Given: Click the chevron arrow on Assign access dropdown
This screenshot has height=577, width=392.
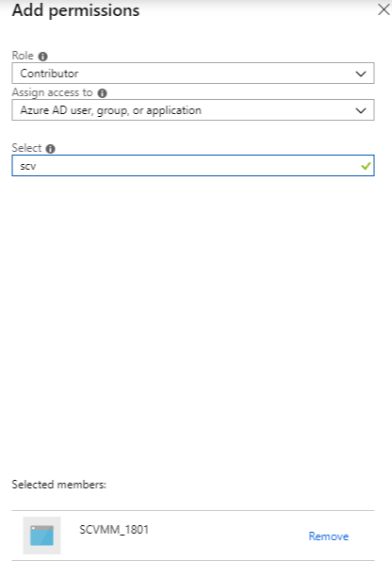Looking at the screenshot, I should (361, 110).
